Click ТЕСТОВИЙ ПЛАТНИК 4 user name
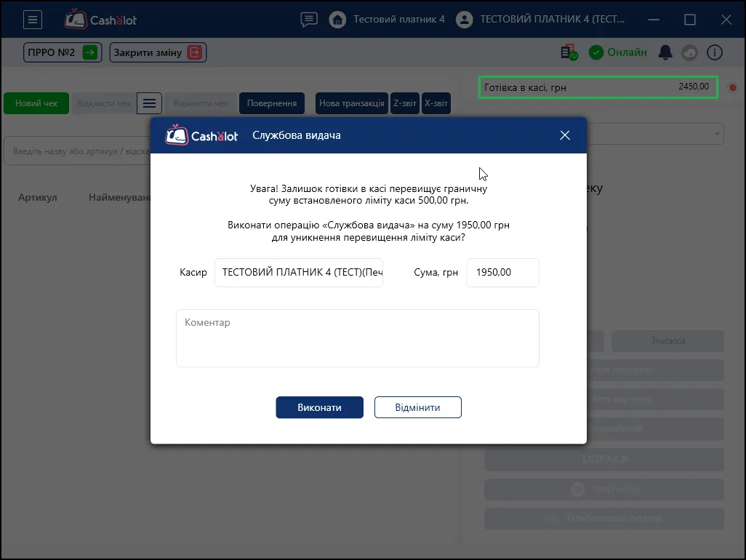The width and height of the screenshot is (746, 560). pos(553,20)
